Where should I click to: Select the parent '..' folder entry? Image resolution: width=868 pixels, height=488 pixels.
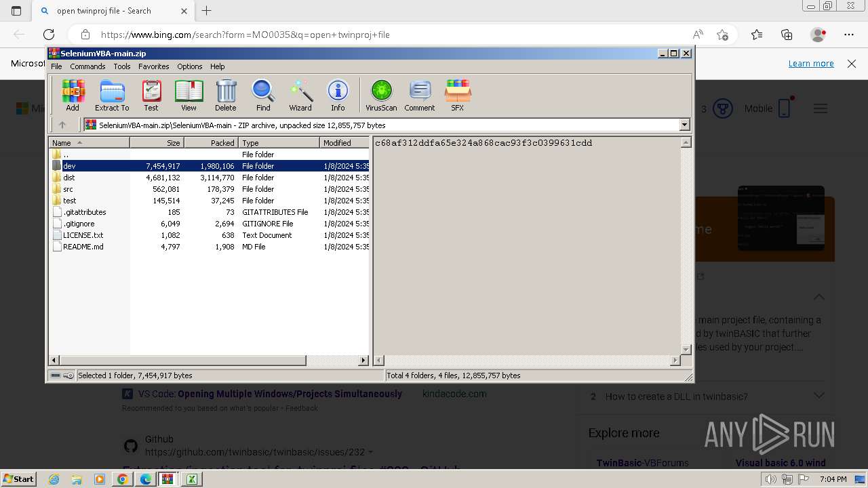pyautogui.click(x=209, y=155)
